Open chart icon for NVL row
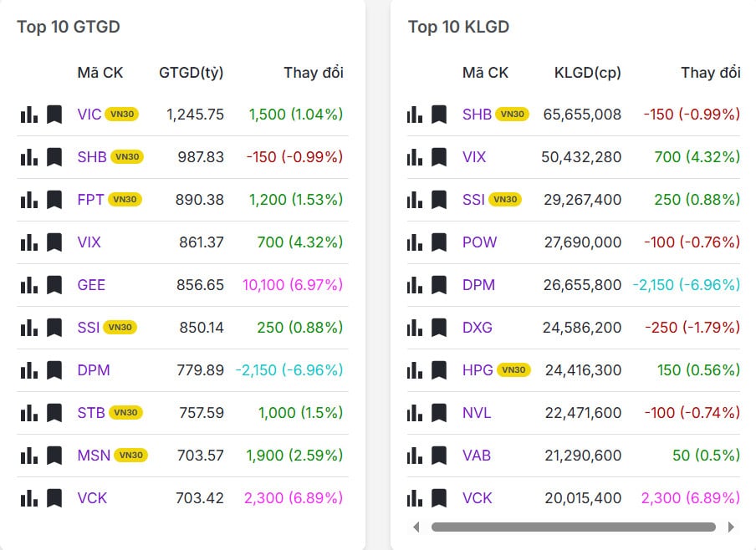The image size is (756, 550). click(415, 413)
